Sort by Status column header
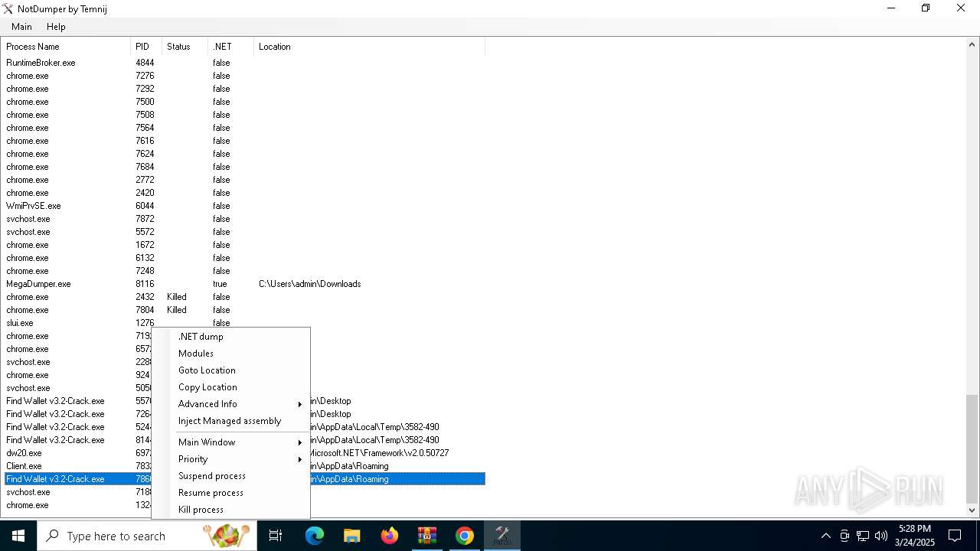 click(x=185, y=47)
